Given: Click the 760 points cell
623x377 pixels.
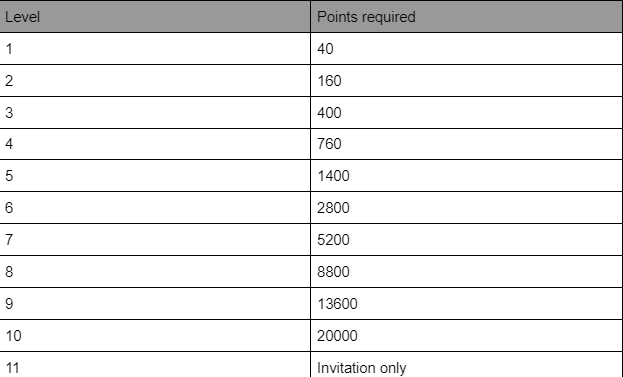Looking at the screenshot, I should click(x=466, y=144).
